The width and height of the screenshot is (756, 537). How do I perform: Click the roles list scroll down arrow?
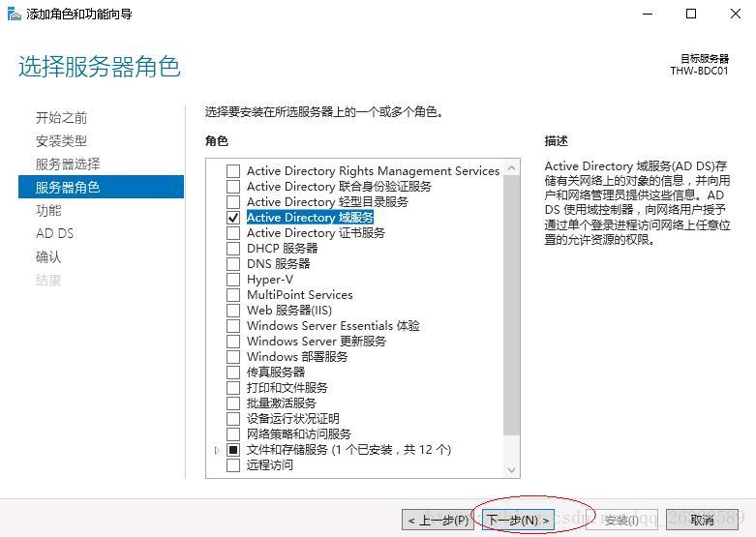[x=511, y=469]
